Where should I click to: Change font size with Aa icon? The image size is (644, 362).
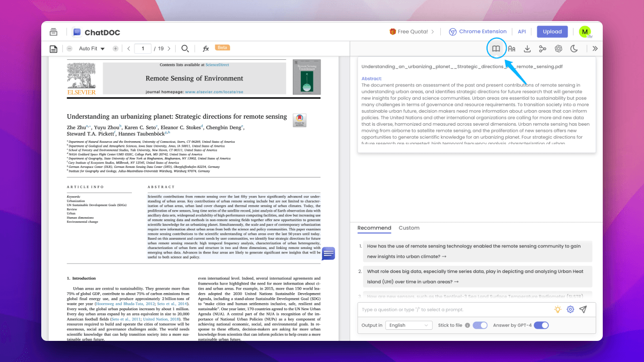[512, 49]
